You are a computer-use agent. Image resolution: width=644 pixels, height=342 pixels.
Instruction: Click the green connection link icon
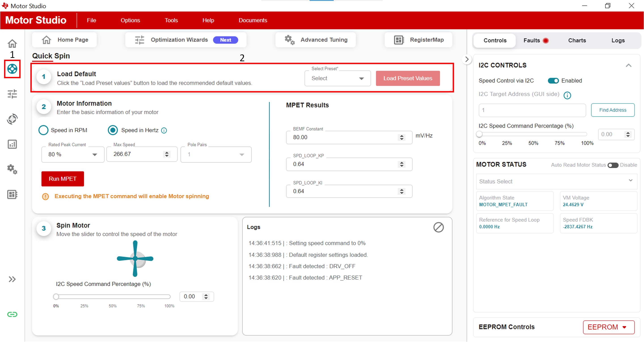point(12,314)
